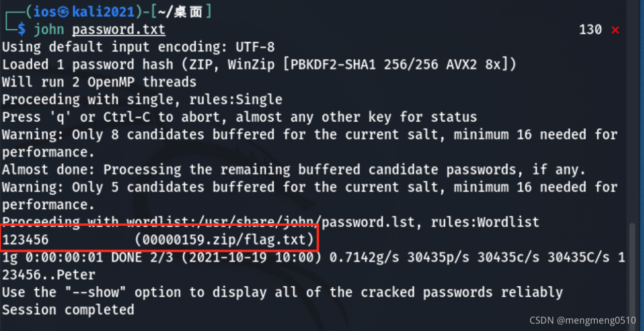This screenshot has width=644, height=331.
Task: Click the red X exit status icon
Action: (x=615, y=30)
